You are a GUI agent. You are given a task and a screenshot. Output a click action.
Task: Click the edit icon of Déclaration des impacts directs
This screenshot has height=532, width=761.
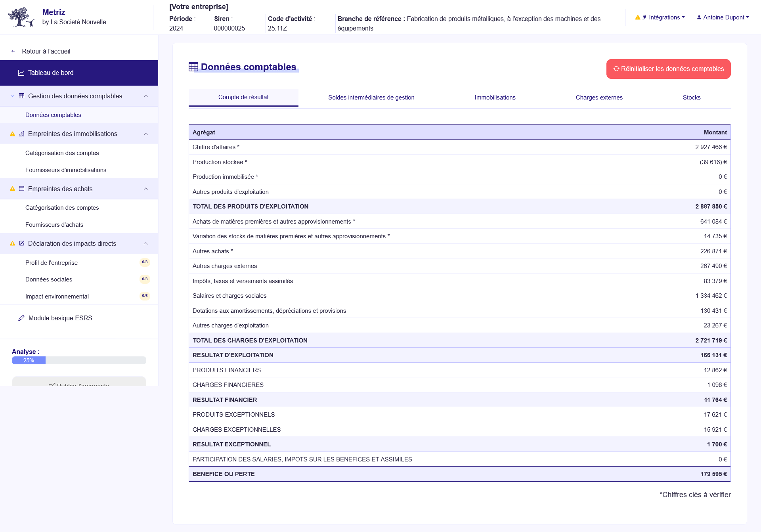pos(21,243)
